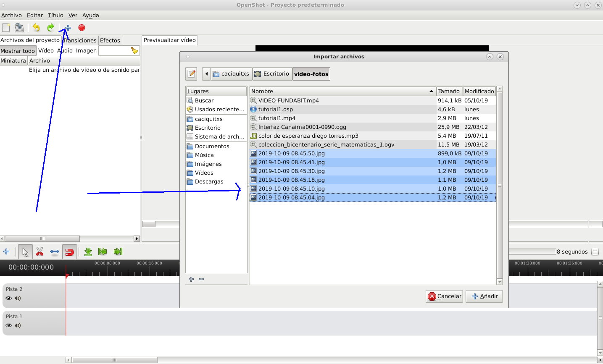Viewport: 603px width, 364px height.
Task: Open Buscar in the Lugares list
Action: (x=216, y=101)
